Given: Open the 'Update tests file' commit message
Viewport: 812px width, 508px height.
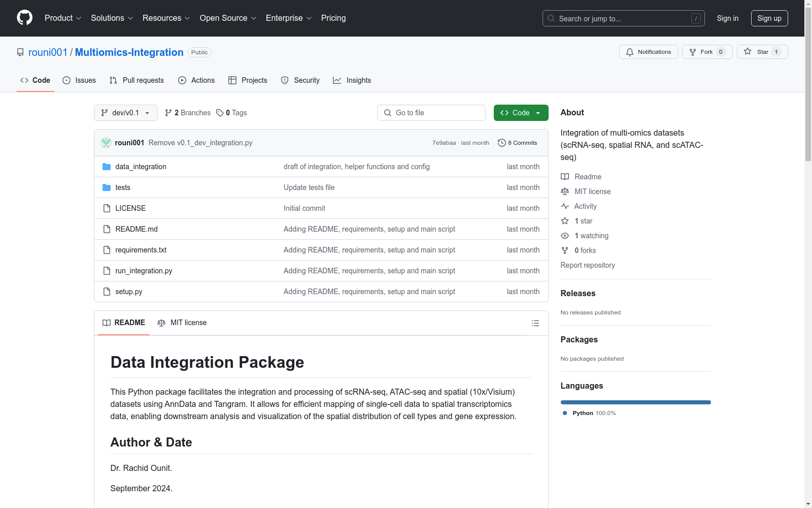Looking at the screenshot, I should coord(309,187).
